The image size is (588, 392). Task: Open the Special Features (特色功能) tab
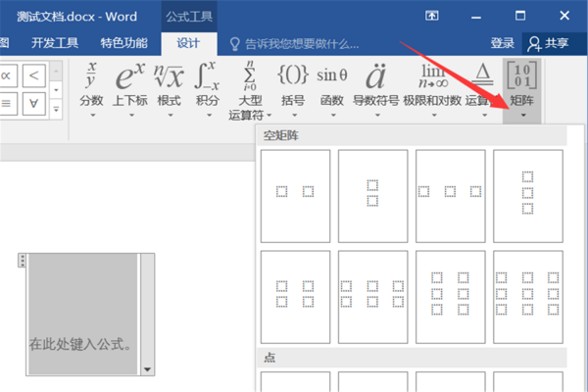(x=123, y=43)
